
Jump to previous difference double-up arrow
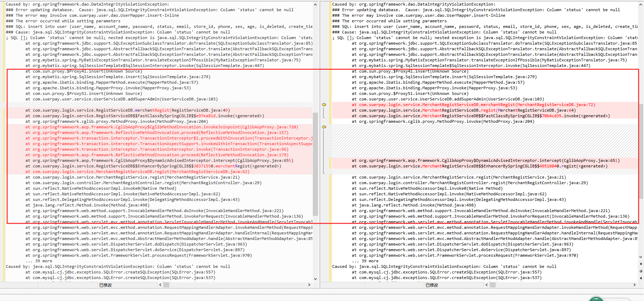(x=641, y=264)
